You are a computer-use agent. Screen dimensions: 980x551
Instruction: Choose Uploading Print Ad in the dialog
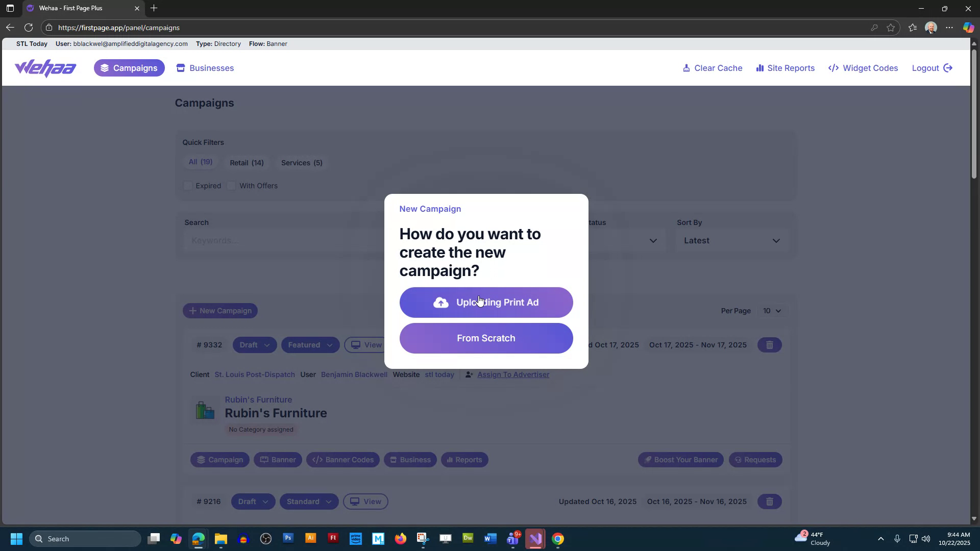486,302
